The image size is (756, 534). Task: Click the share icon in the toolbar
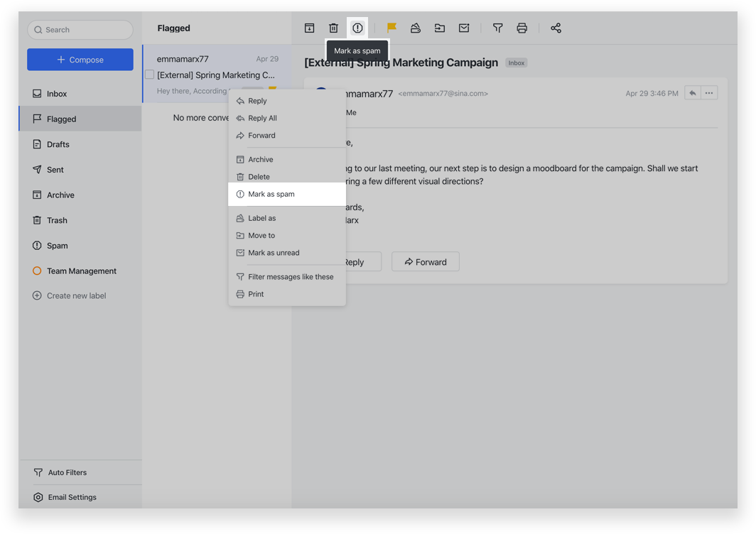(556, 28)
